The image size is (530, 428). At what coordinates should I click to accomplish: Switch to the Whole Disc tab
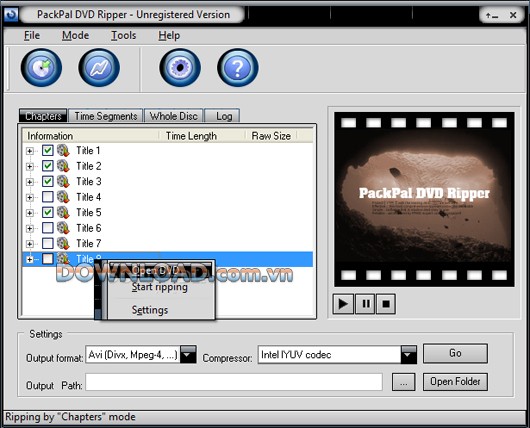tap(174, 116)
